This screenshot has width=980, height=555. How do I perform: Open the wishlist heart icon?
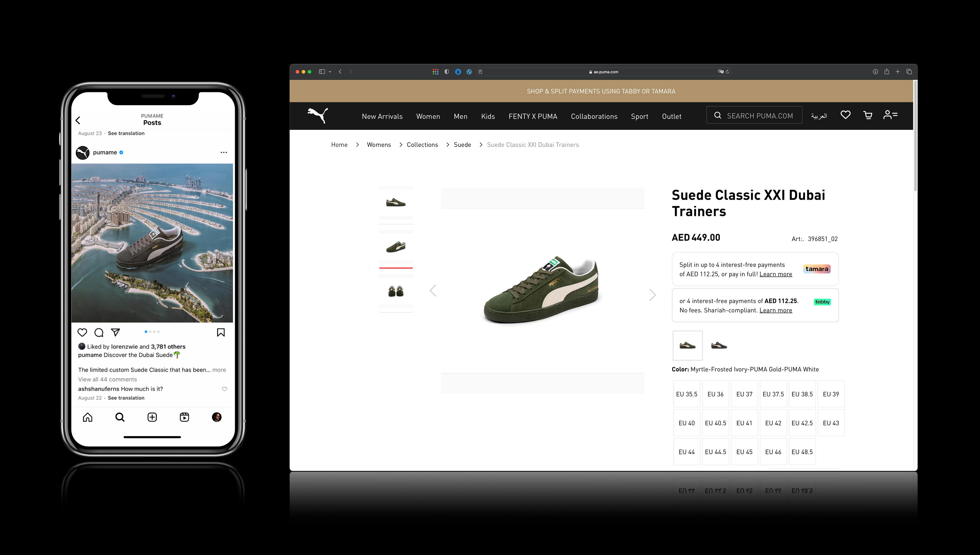[846, 115]
